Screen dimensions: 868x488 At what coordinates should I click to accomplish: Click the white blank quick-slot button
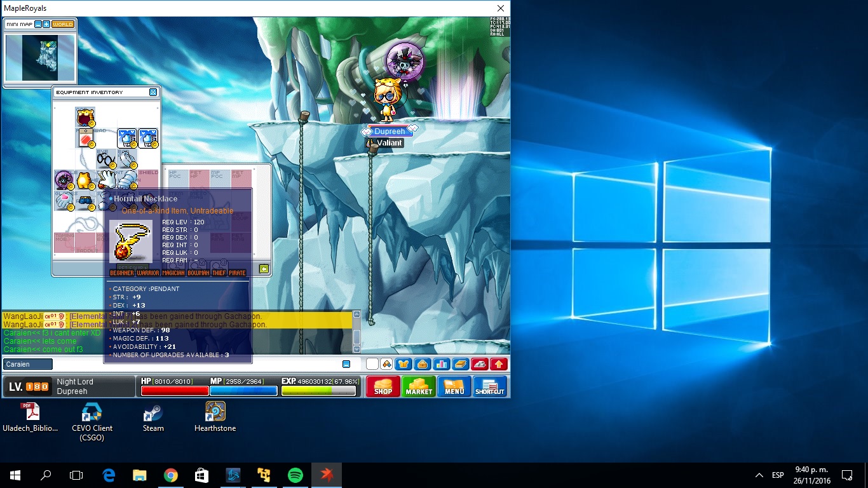click(x=372, y=364)
